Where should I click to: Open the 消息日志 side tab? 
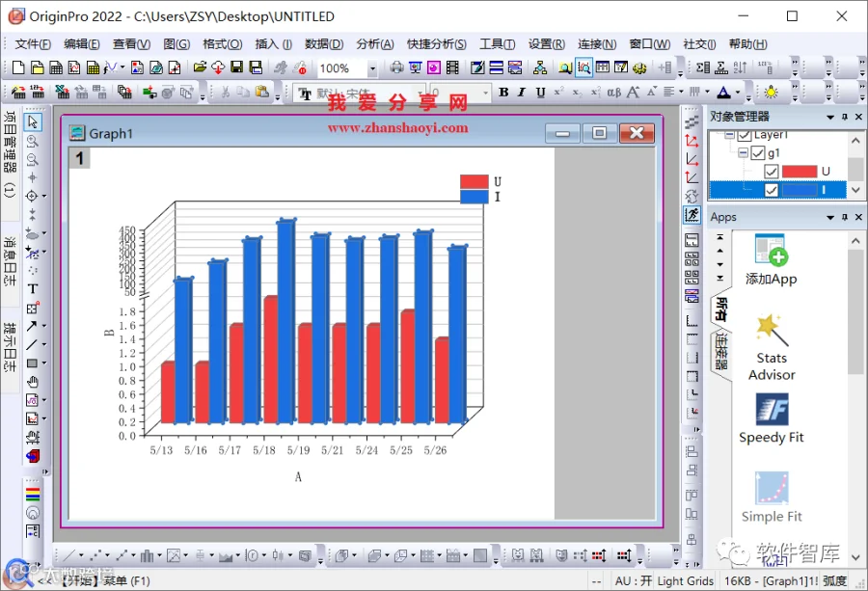click(x=10, y=260)
